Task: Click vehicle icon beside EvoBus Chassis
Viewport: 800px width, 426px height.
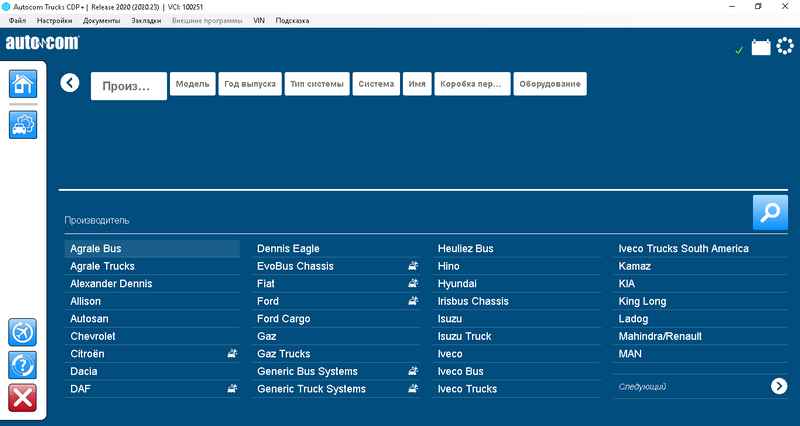Action: click(x=413, y=265)
